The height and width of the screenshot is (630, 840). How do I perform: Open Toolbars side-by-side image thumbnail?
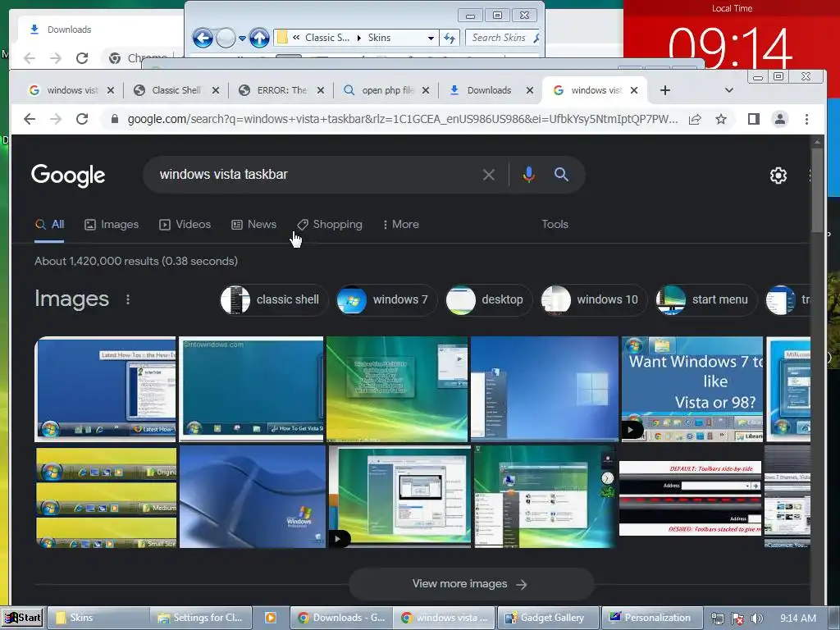coord(690,497)
